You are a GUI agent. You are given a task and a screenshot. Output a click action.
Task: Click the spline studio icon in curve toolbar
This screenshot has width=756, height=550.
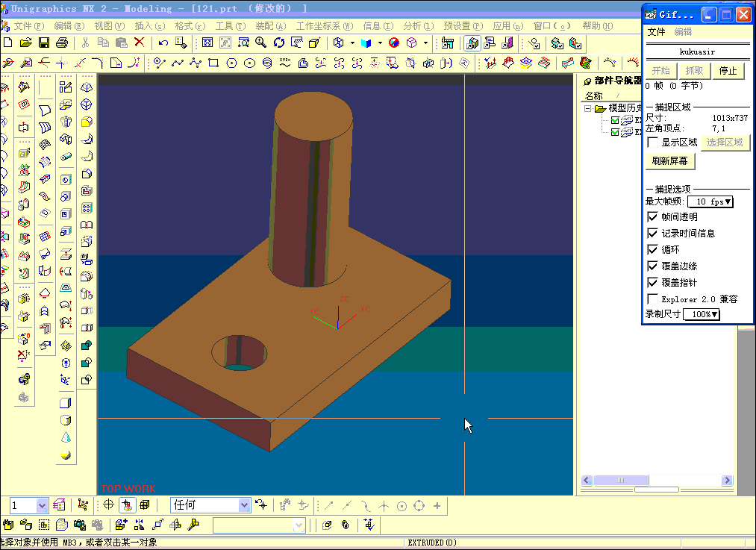pos(196,63)
